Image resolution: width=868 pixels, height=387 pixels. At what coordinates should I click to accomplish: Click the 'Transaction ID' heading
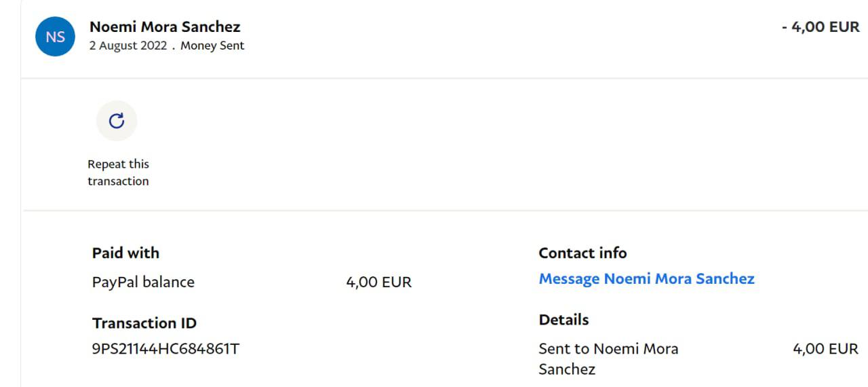point(144,323)
